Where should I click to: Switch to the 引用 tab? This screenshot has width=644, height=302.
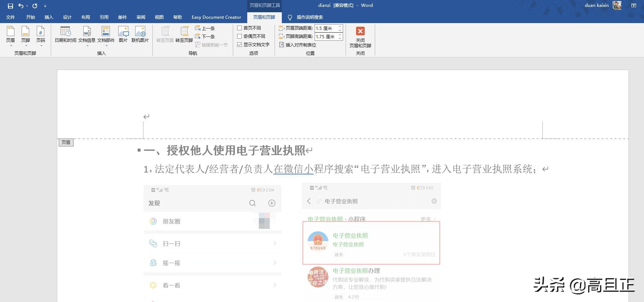click(104, 17)
